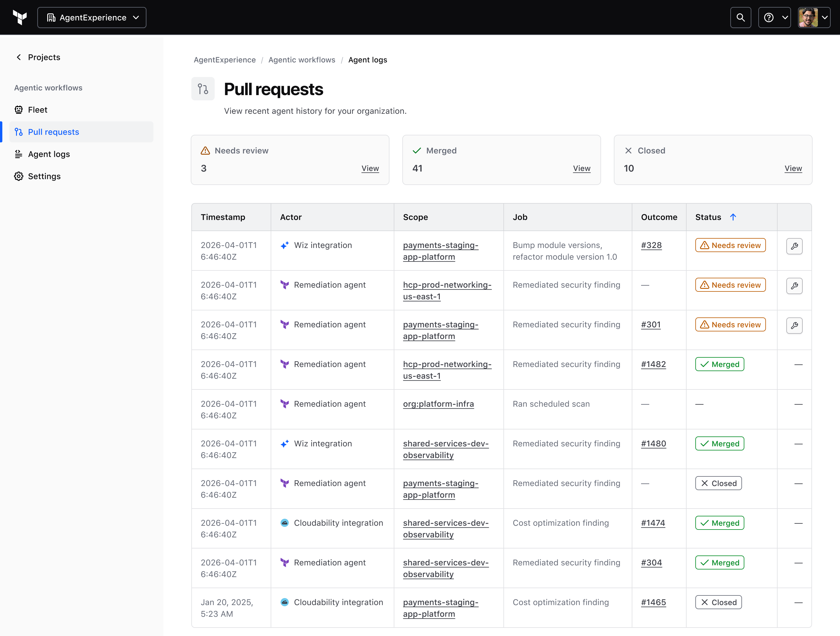840x636 pixels.
Task: Click the Timestamp column header
Action: [x=223, y=217]
